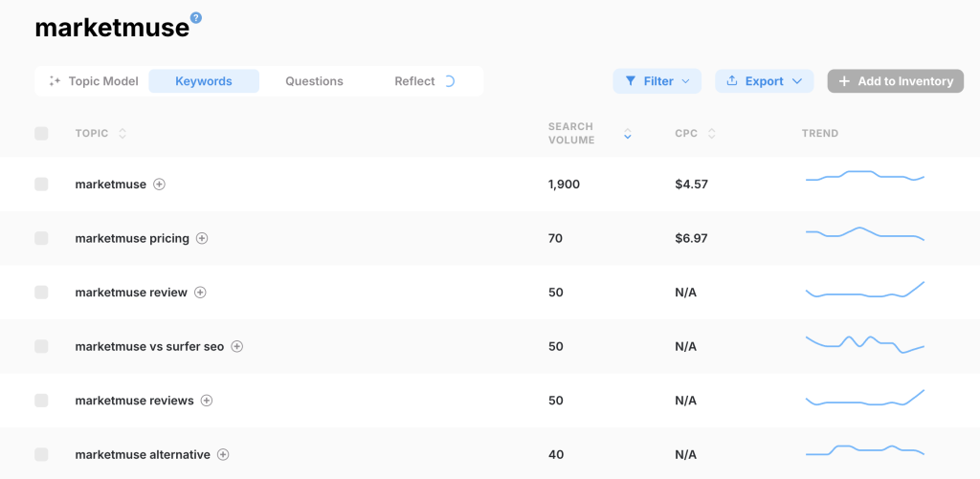
Task: Check the marketmuse pricing row checkbox
Action: coord(41,238)
